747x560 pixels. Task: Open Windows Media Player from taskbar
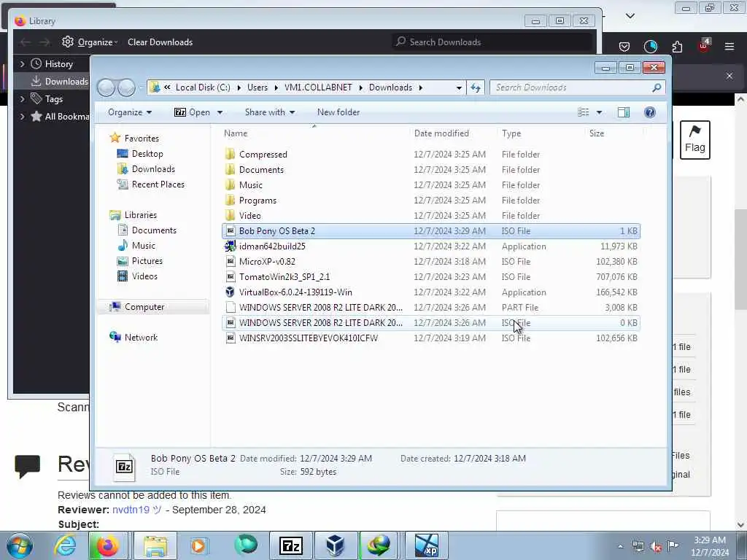click(198, 545)
